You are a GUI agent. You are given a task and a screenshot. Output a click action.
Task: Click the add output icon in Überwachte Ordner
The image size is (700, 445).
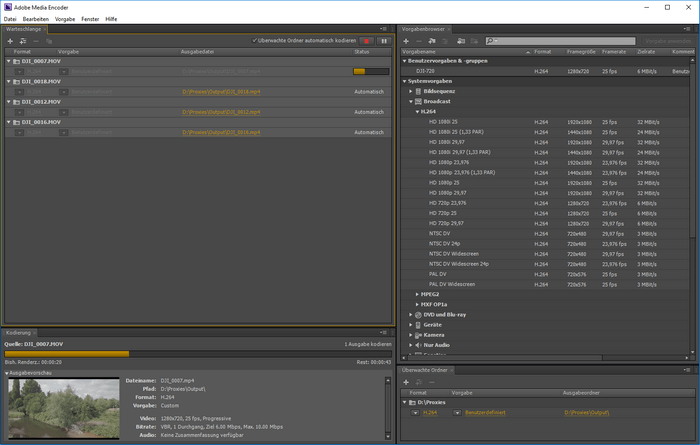(419, 382)
